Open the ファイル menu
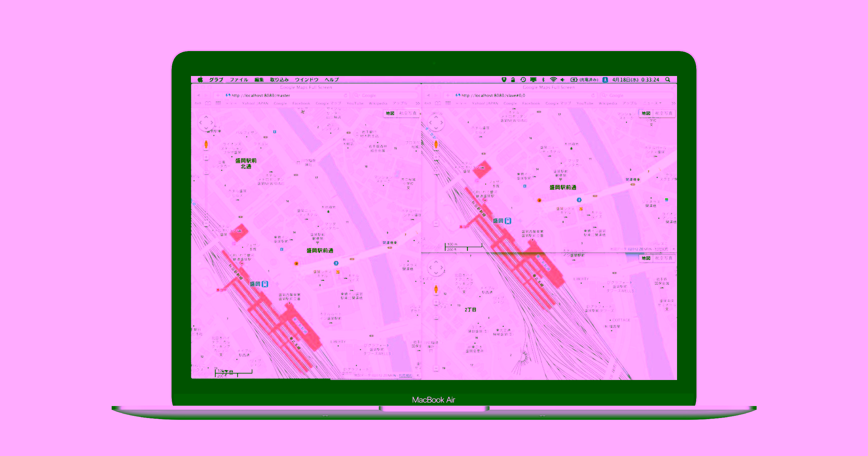Screen dimensions: 868x456 pyautogui.click(x=239, y=80)
